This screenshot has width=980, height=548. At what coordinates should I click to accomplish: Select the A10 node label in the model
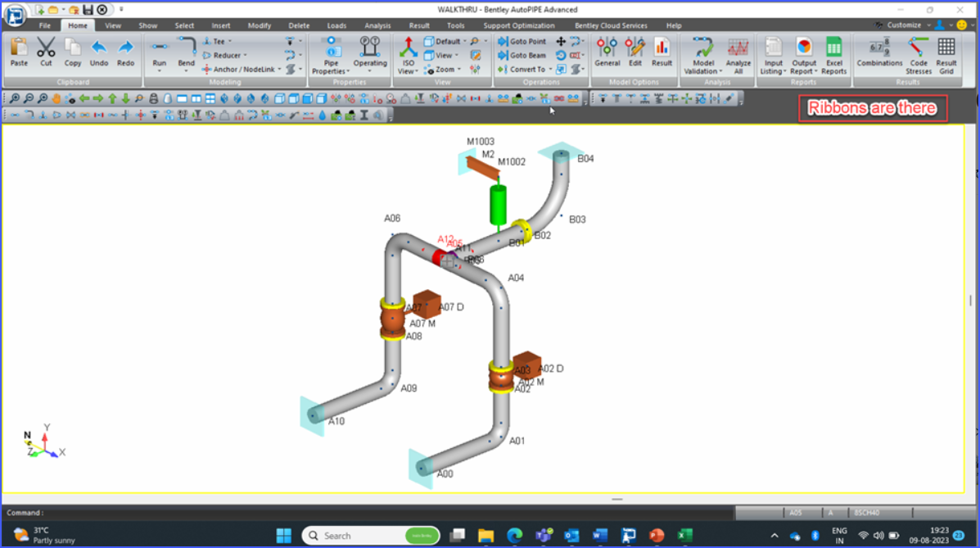coord(336,421)
